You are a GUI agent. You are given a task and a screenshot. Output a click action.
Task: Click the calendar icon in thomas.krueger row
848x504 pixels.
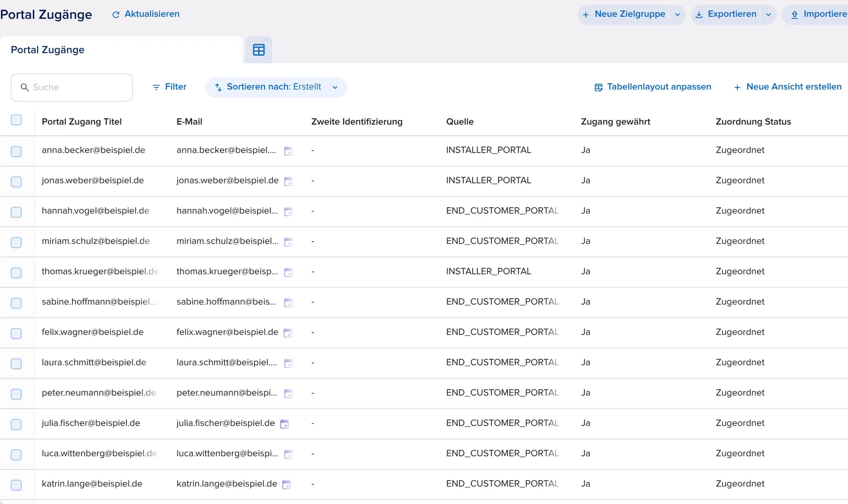pyautogui.click(x=288, y=272)
